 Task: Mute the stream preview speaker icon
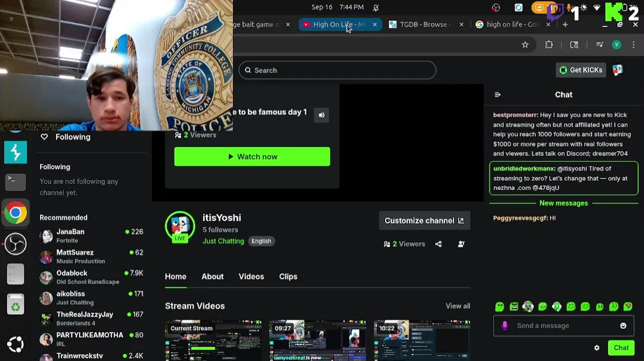321,115
